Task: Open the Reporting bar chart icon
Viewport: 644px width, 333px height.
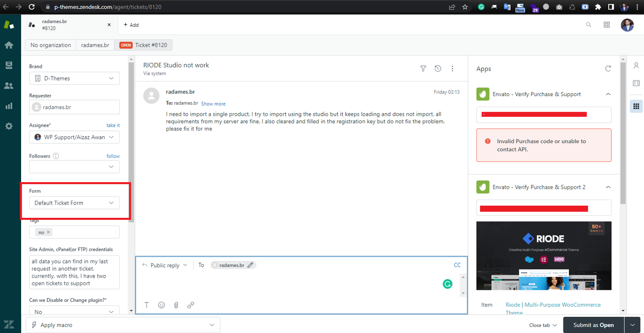Action: click(x=9, y=106)
